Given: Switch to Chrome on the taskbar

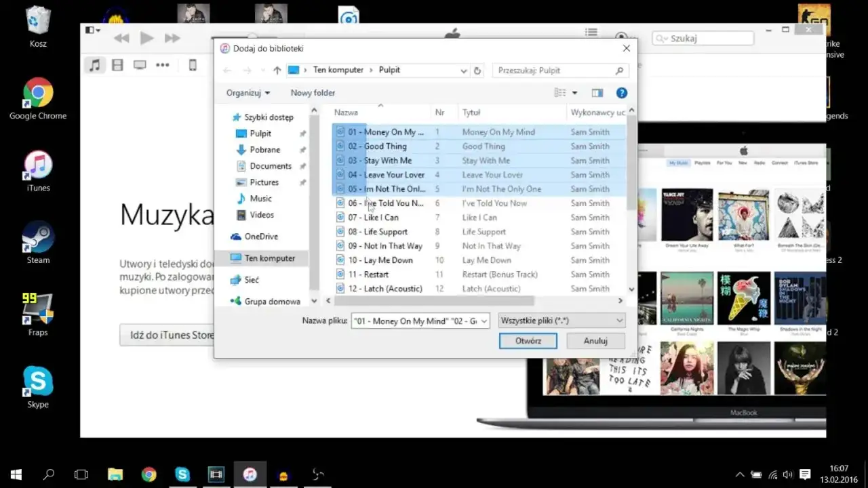Looking at the screenshot, I should tap(149, 474).
